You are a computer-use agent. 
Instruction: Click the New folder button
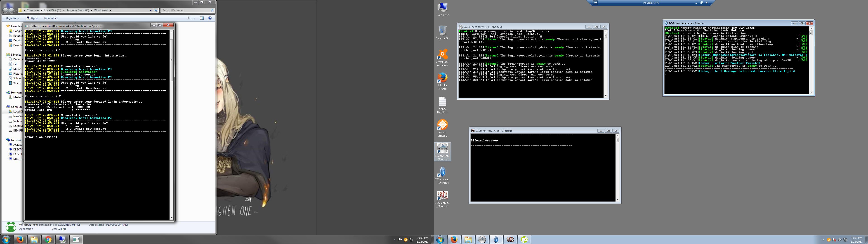pyautogui.click(x=51, y=18)
